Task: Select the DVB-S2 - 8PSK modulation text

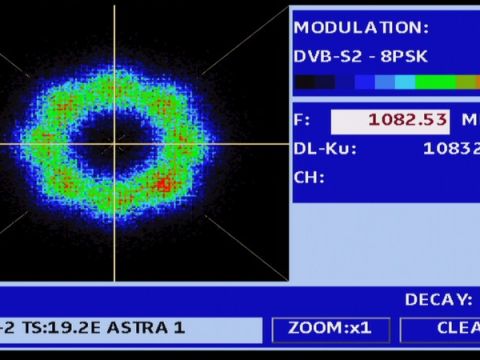Action: [x=360, y=56]
